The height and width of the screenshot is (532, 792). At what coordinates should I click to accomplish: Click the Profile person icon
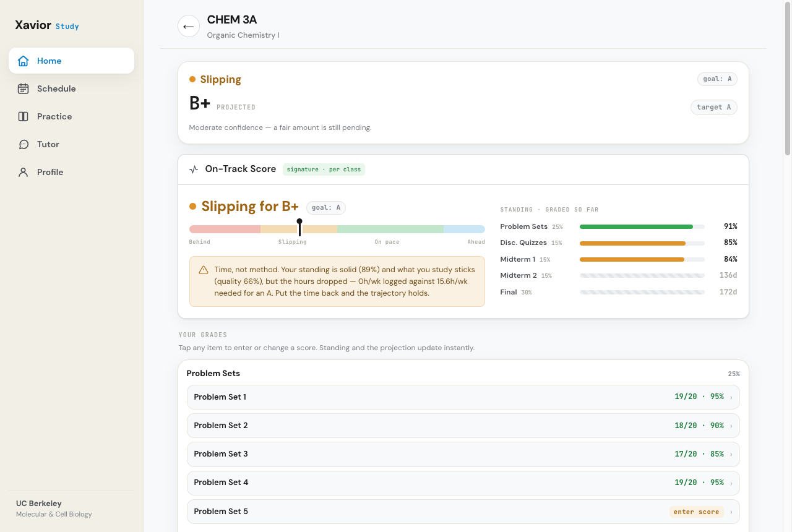pos(24,172)
